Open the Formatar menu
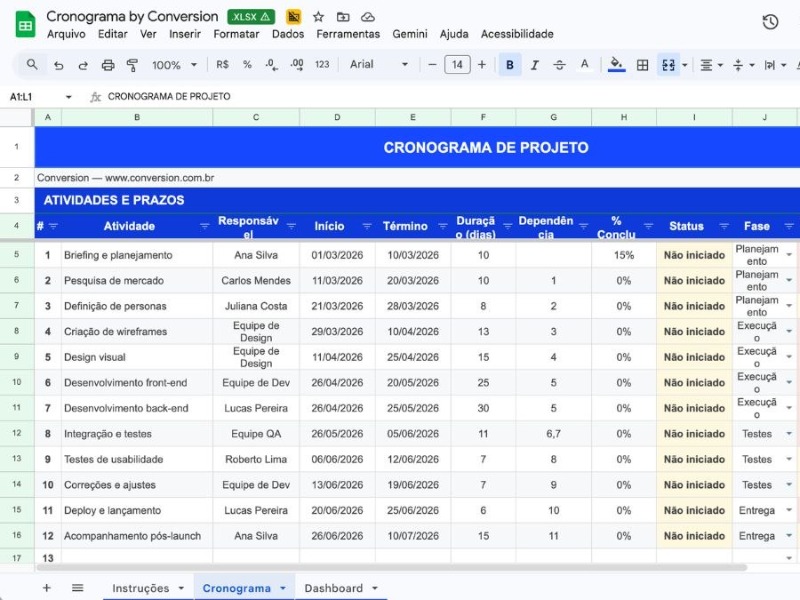800x600 pixels. pyautogui.click(x=236, y=34)
